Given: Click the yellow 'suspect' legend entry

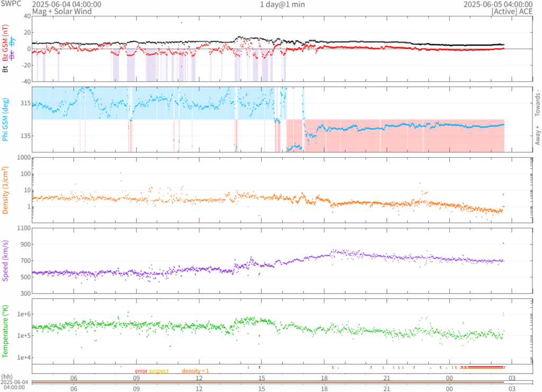Looking at the screenshot, I should pyautogui.click(x=158, y=371).
